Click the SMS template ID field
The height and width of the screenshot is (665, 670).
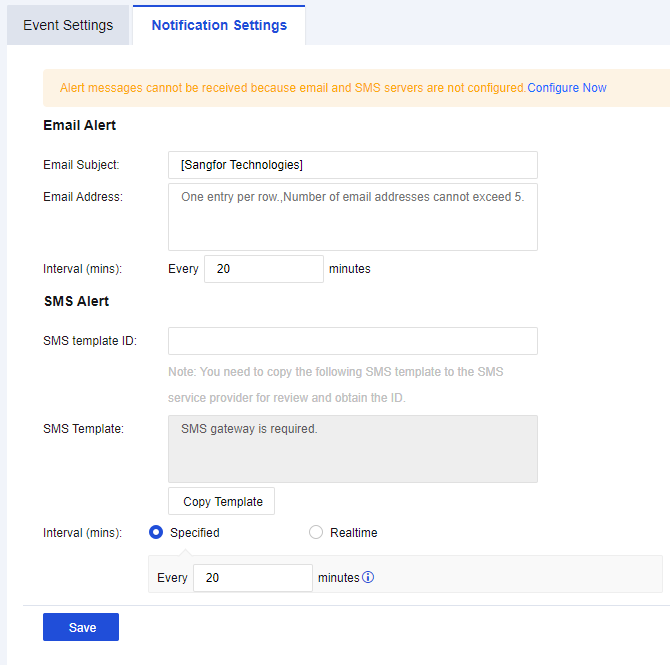click(352, 341)
